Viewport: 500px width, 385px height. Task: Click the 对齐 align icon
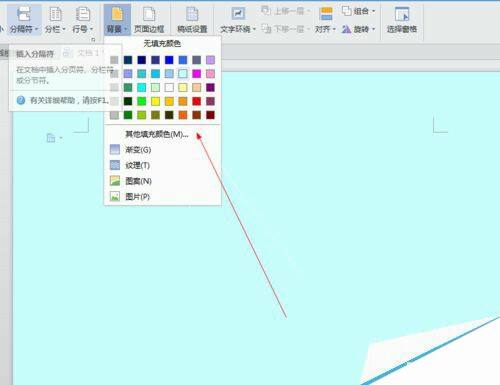tap(326, 14)
